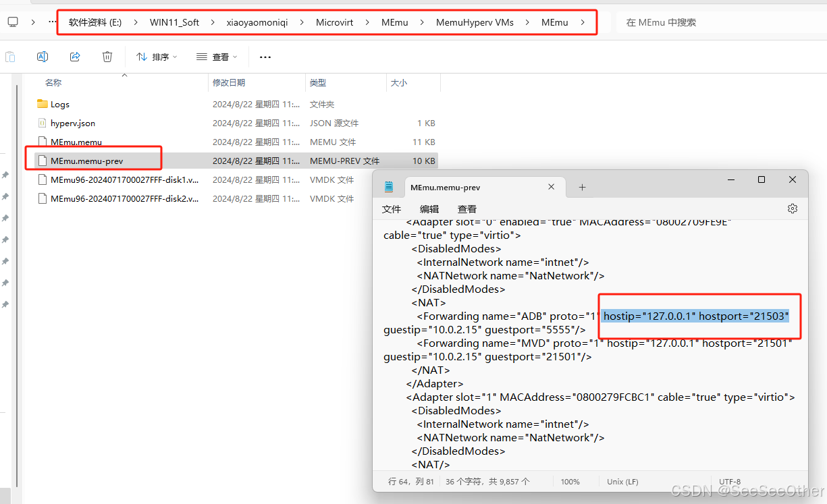
Task: Open the collapsed path ellipsis in address bar
Action: [53, 22]
